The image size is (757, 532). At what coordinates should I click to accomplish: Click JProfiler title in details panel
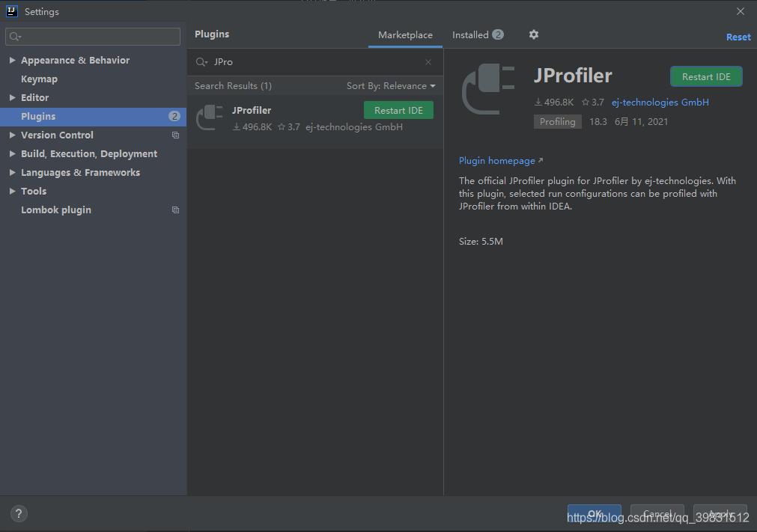pyautogui.click(x=573, y=76)
